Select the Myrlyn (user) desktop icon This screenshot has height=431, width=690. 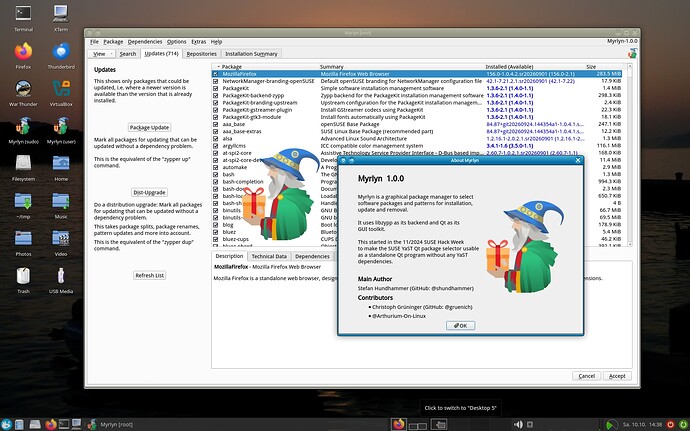point(61,126)
